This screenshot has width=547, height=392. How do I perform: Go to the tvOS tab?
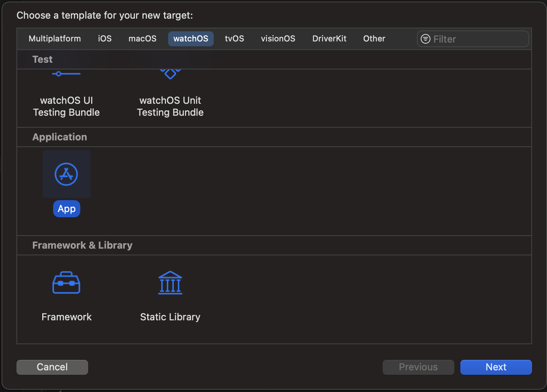coord(235,39)
